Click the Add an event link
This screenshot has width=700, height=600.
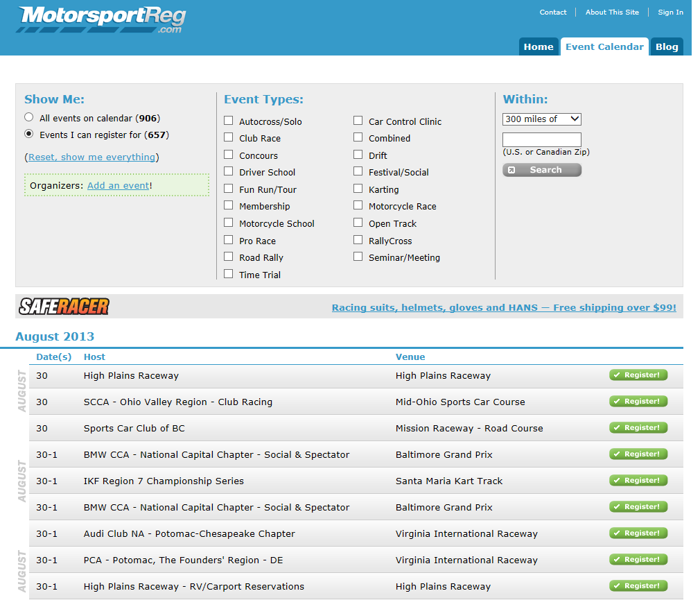click(x=119, y=185)
